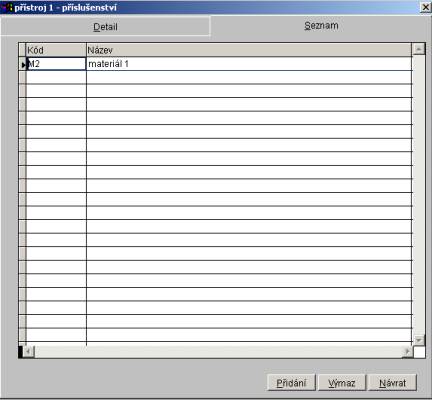The width and height of the screenshot is (432, 400).
Task: Click the horizontal scrollbar track
Action: point(218,351)
